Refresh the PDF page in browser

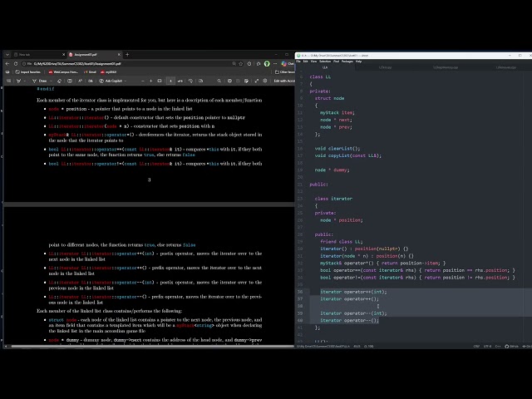pyautogui.click(x=16, y=63)
